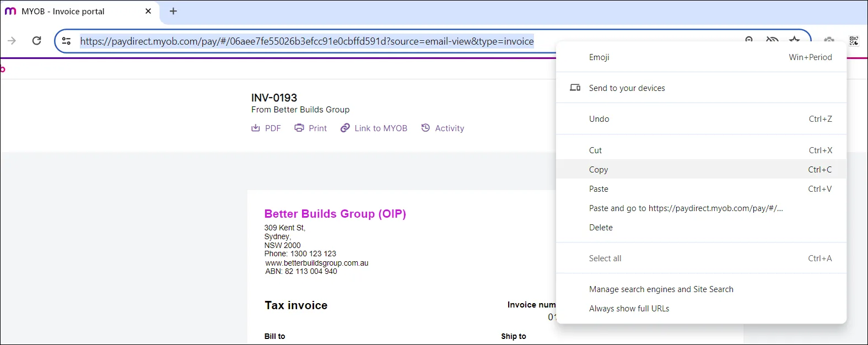Select the MYOB - Invoice portal tab
This screenshot has height=345, width=868.
(x=80, y=12)
